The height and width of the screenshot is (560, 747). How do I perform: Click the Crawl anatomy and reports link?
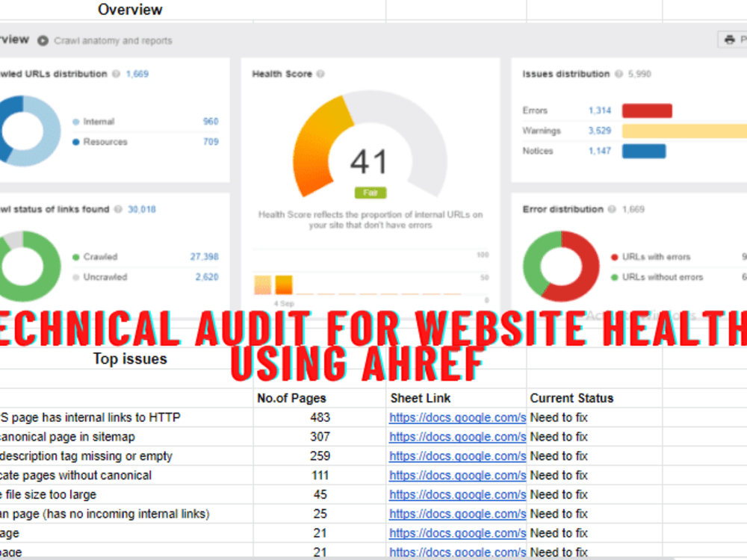click(x=113, y=40)
